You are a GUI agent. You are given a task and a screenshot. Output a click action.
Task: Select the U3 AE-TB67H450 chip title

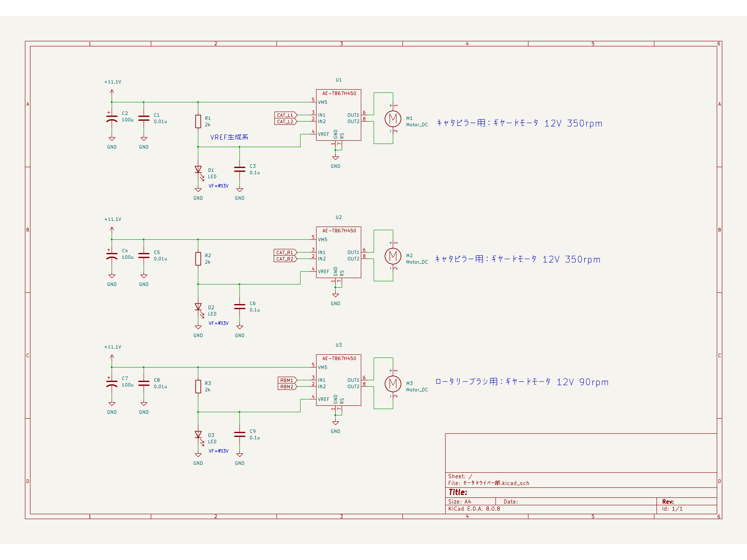pyautogui.click(x=339, y=359)
